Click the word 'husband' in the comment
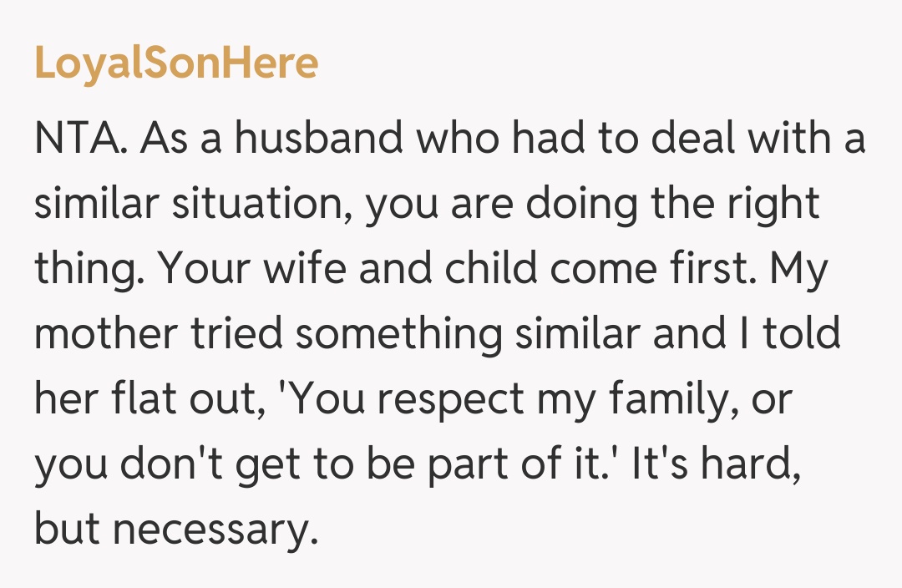 pyautogui.click(x=319, y=139)
